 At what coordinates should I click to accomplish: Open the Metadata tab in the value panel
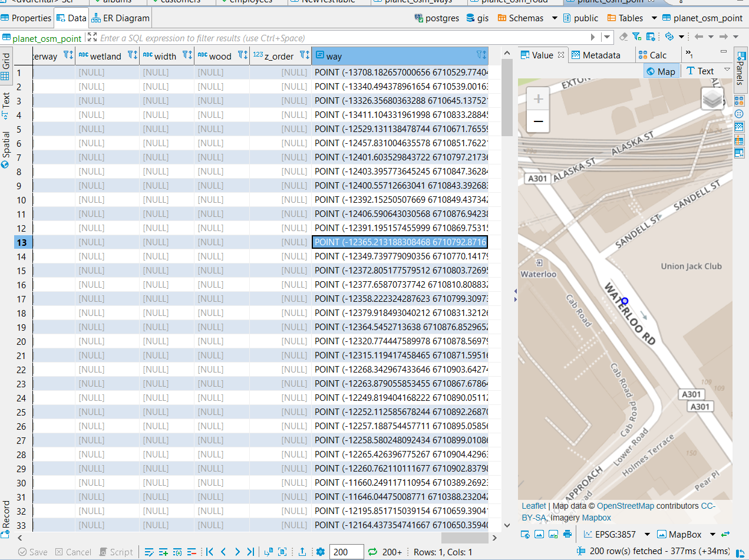[602, 54]
